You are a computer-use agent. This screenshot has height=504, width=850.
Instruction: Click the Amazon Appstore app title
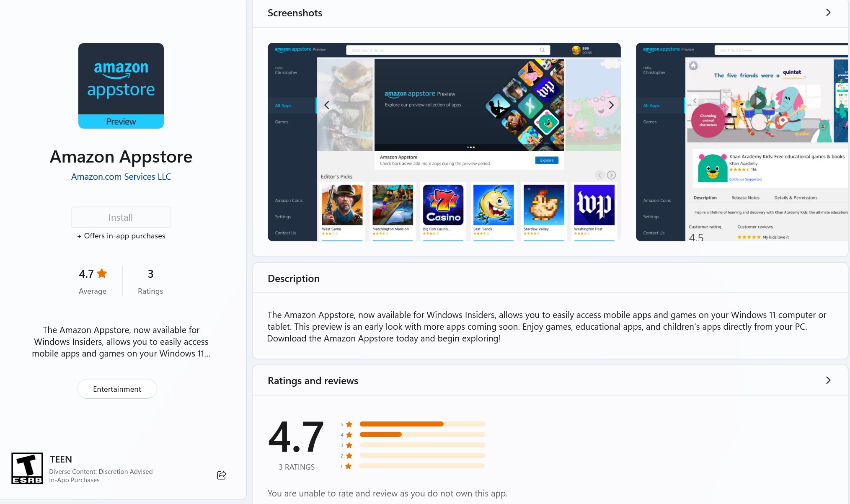click(121, 157)
